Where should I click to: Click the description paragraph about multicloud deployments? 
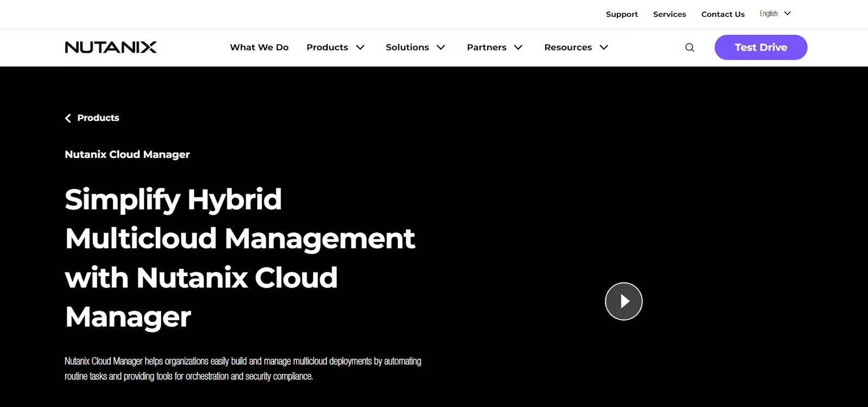coord(243,368)
